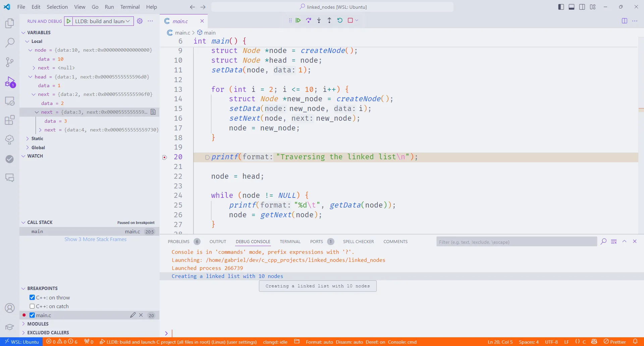The width and height of the screenshot is (644, 346).
Task: Open the File menu
Action: click(21, 7)
